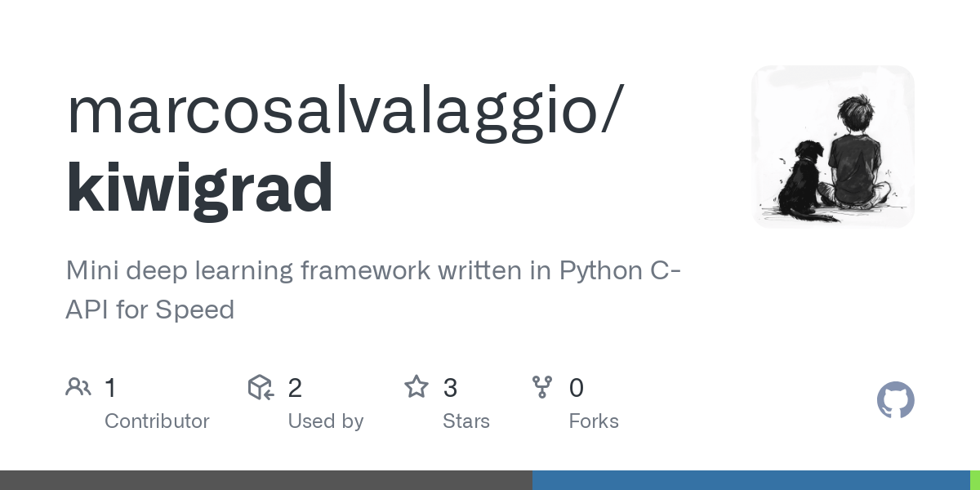
Task: Click the Forks label
Action: pos(594,421)
